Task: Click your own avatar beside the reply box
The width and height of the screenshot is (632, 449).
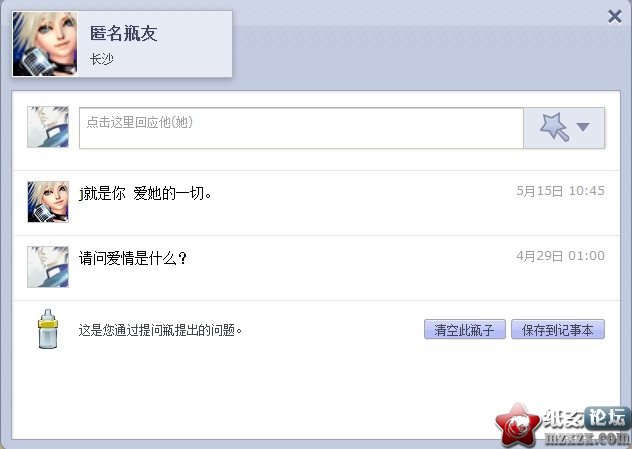Action: (48, 127)
